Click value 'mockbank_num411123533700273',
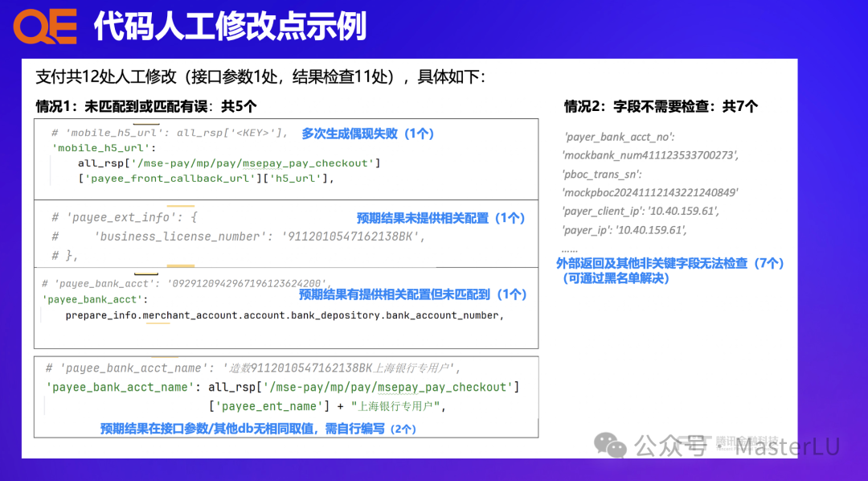The width and height of the screenshot is (868, 481). click(x=650, y=155)
